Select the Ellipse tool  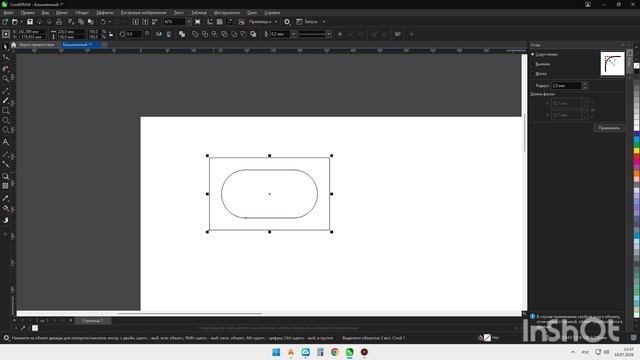(5, 120)
